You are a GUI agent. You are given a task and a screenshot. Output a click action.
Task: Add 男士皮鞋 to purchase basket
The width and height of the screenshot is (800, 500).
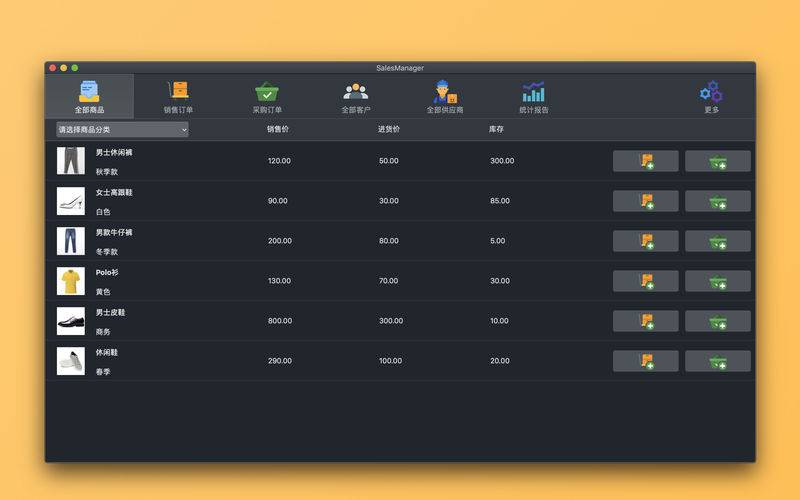tap(718, 321)
